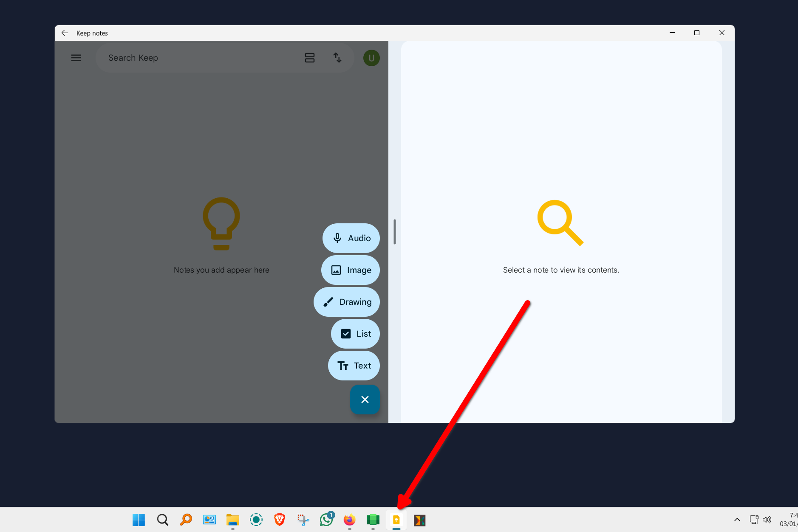This screenshot has height=532, width=798.
Task: Change the note sorting order
Action: pos(337,57)
